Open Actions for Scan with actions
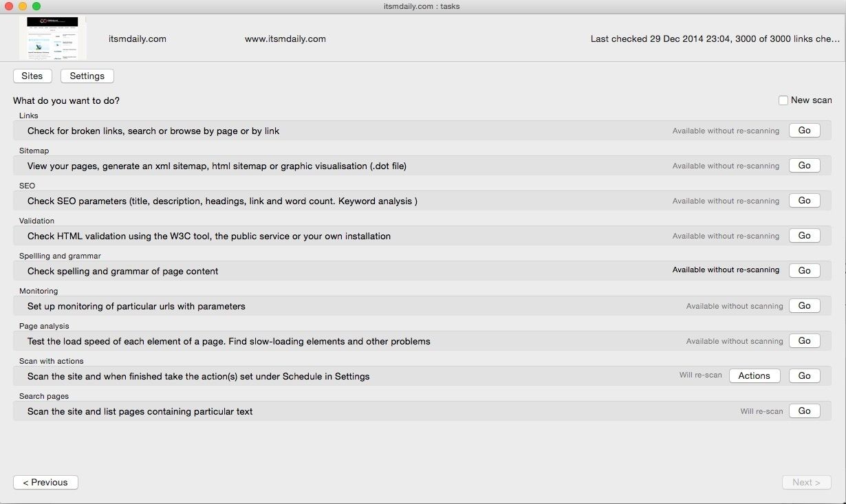Viewport: 846px width, 504px height. point(755,376)
